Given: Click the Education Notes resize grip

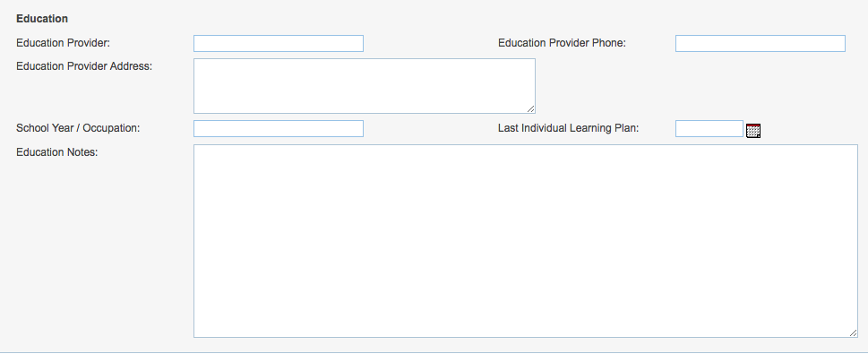Looking at the screenshot, I should tap(853, 333).
